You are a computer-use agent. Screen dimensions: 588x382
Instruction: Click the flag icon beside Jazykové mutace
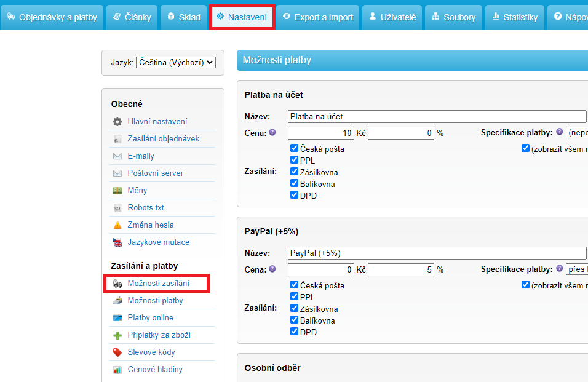click(117, 242)
